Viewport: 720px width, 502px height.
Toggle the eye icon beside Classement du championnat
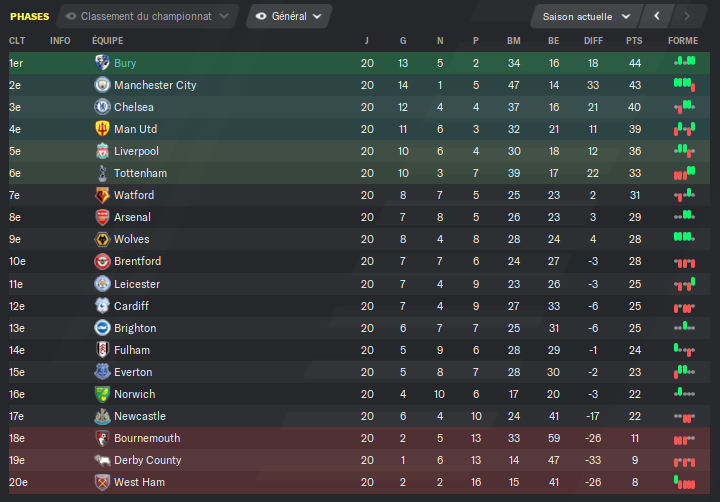71,17
